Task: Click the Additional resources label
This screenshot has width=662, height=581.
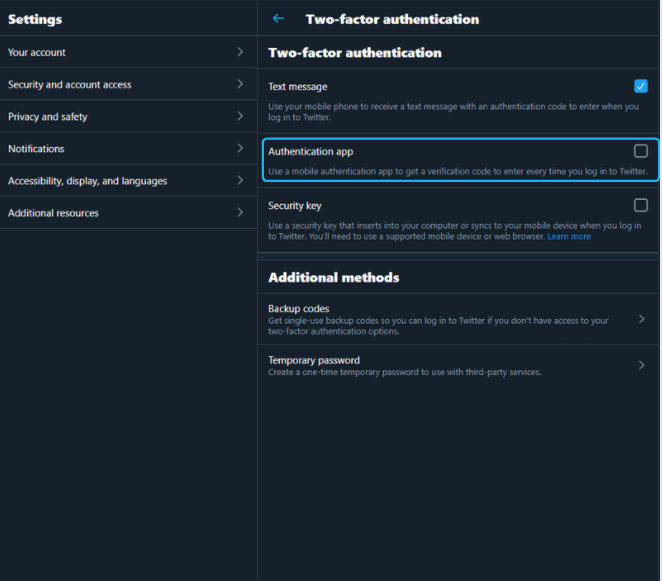Action: click(53, 213)
